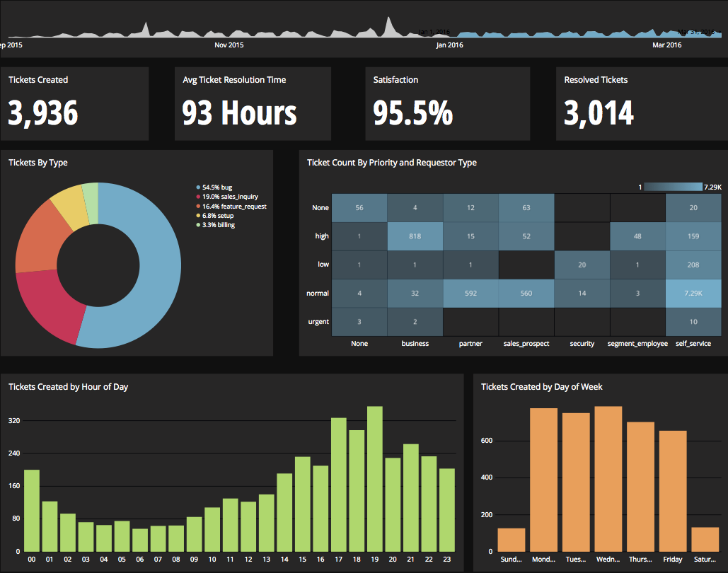
Task: Click the heatmap color scale gradient bar
Action: (x=672, y=187)
